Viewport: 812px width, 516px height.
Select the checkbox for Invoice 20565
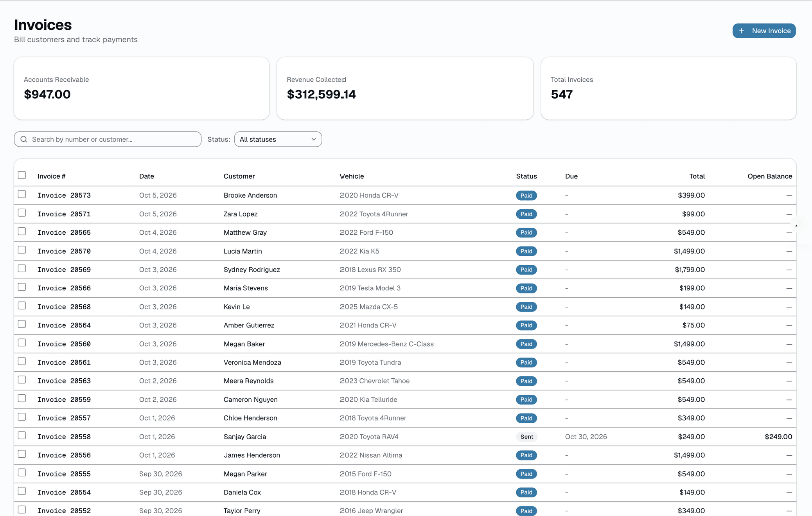(x=22, y=231)
